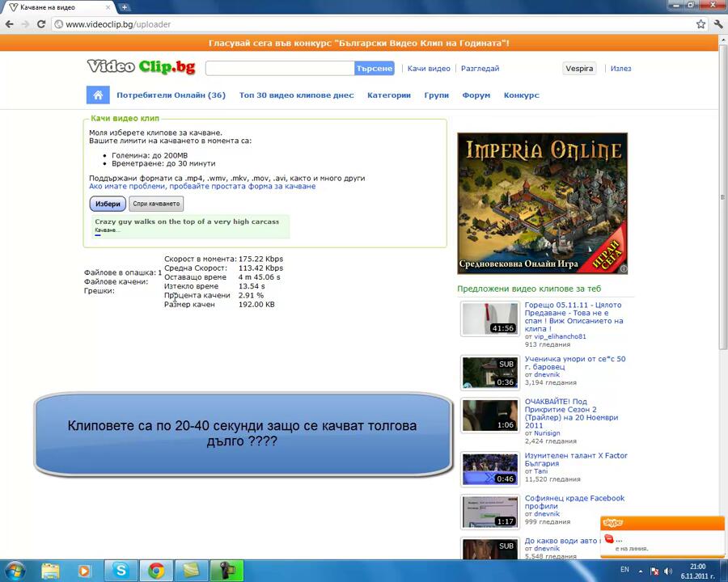
Task: Show hidden system tray icons arrow
Action: coord(642,571)
